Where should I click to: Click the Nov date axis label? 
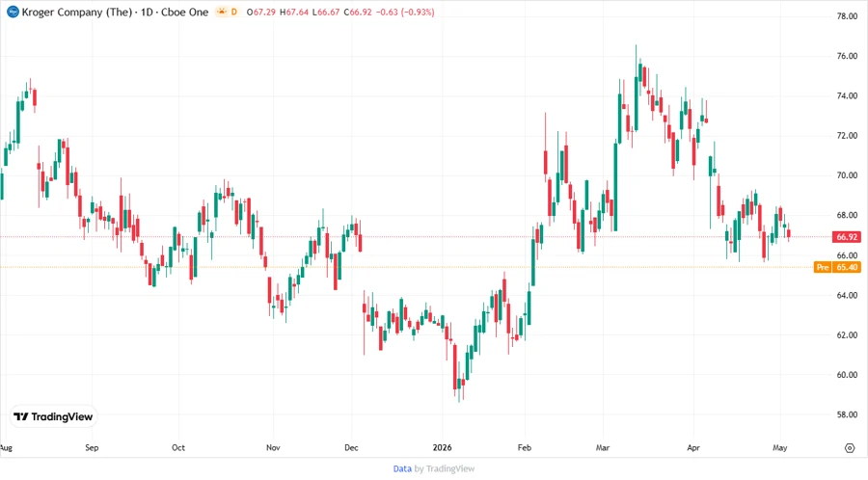tap(273, 447)
